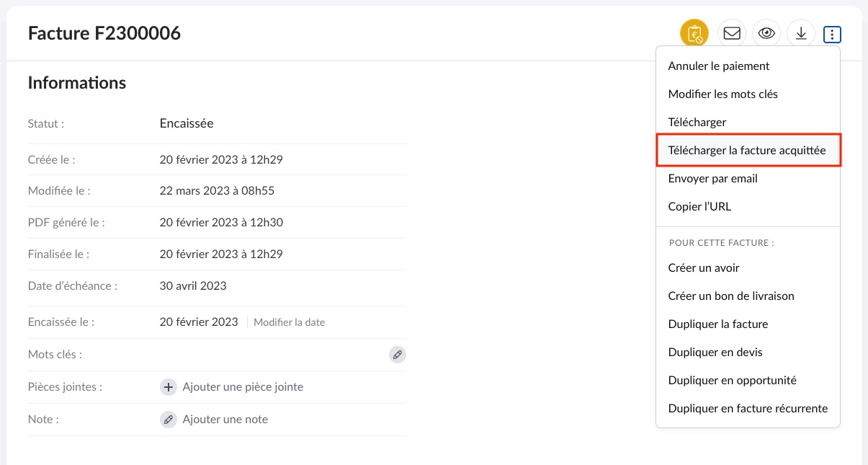The height and width of the screenshot is (465, 868).
Task: Select Créer un avoir
Action: (704, 268)
